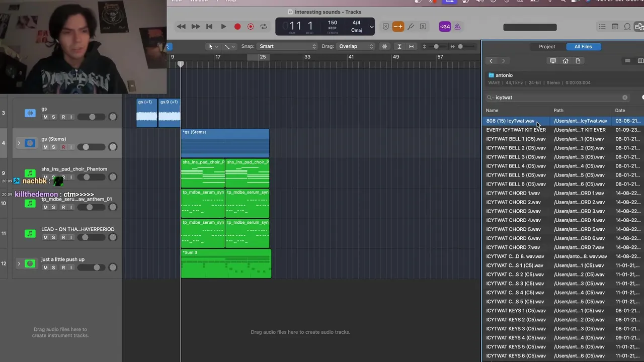Click the solid red Record button
The image size is (644, 362).
237,27
